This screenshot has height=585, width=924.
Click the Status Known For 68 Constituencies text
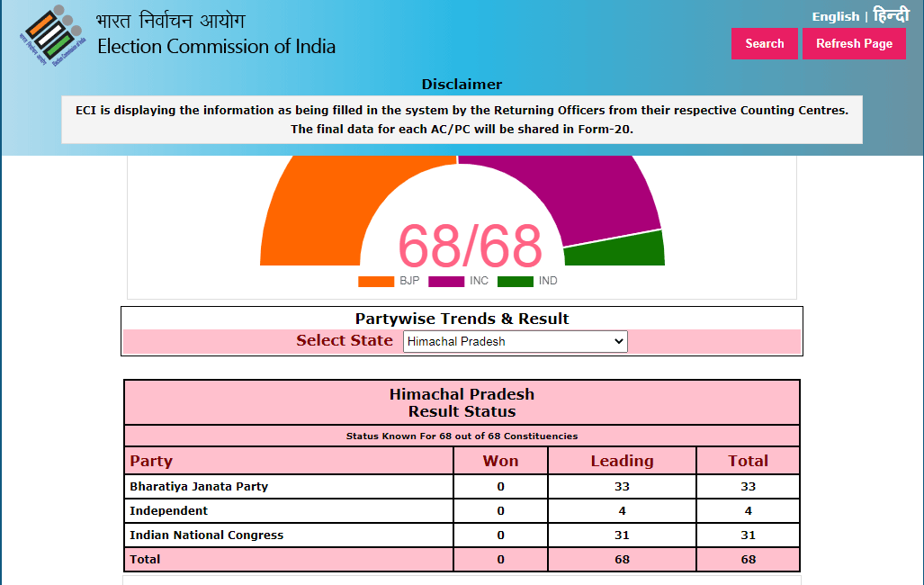point(462,436)
